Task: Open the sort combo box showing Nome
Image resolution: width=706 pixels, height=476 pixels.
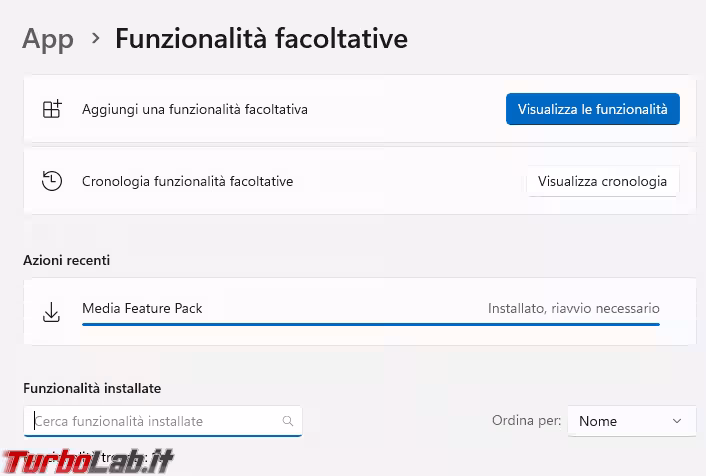Action: 631,421
